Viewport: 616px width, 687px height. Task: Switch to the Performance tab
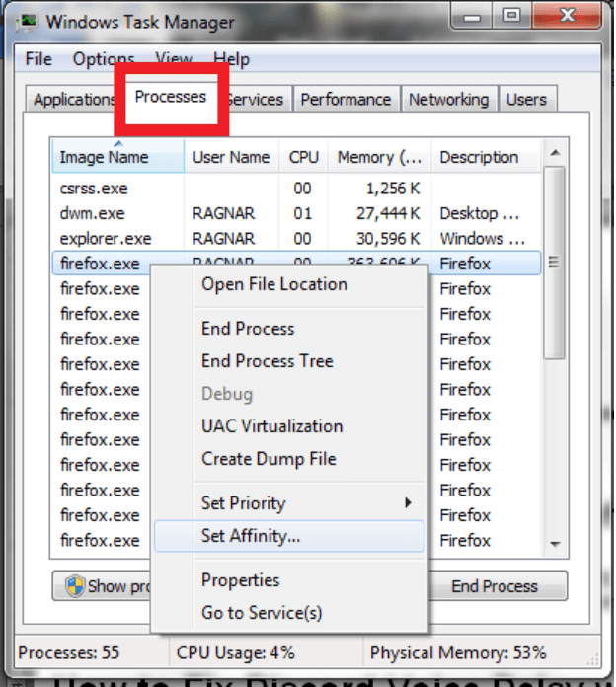click(346, 100)
